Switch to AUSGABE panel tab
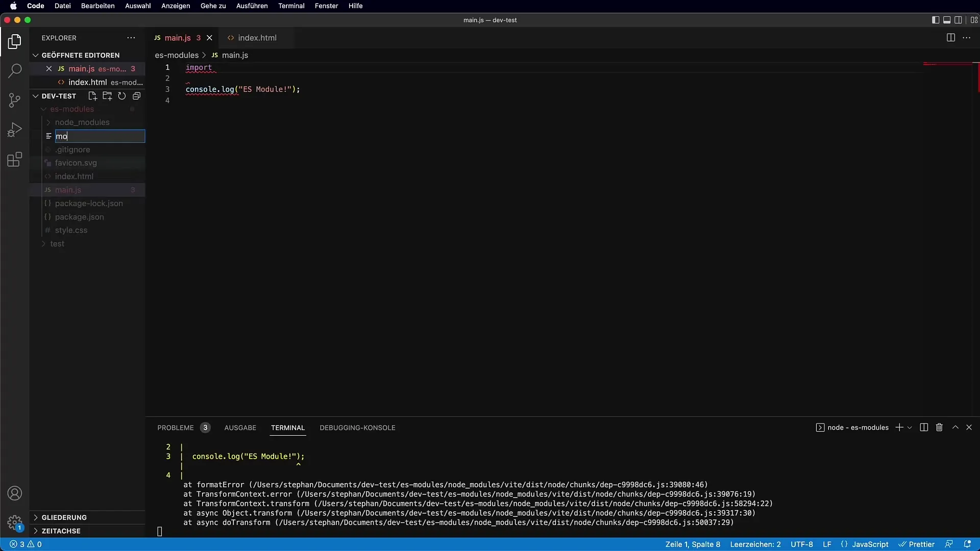 click(240, 428)
